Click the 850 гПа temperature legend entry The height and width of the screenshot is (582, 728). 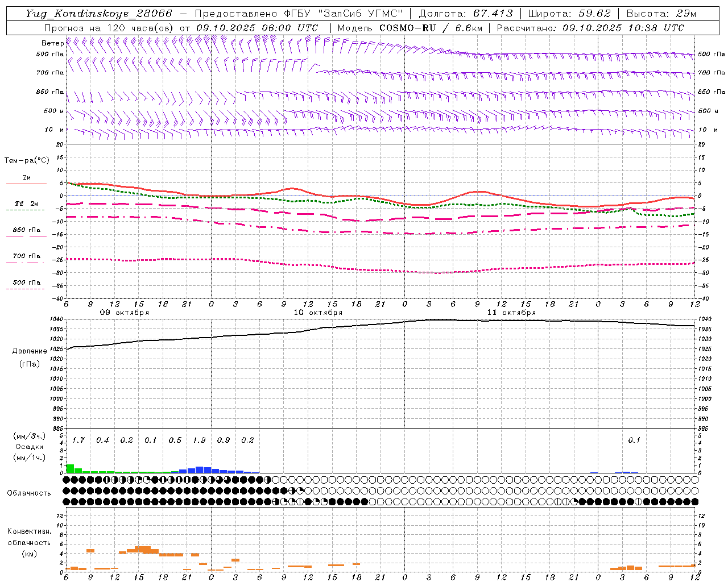(x=26, y=230)
